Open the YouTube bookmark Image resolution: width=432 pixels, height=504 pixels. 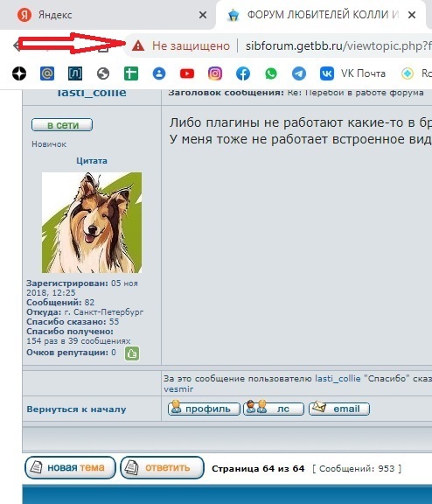point(187,73)
